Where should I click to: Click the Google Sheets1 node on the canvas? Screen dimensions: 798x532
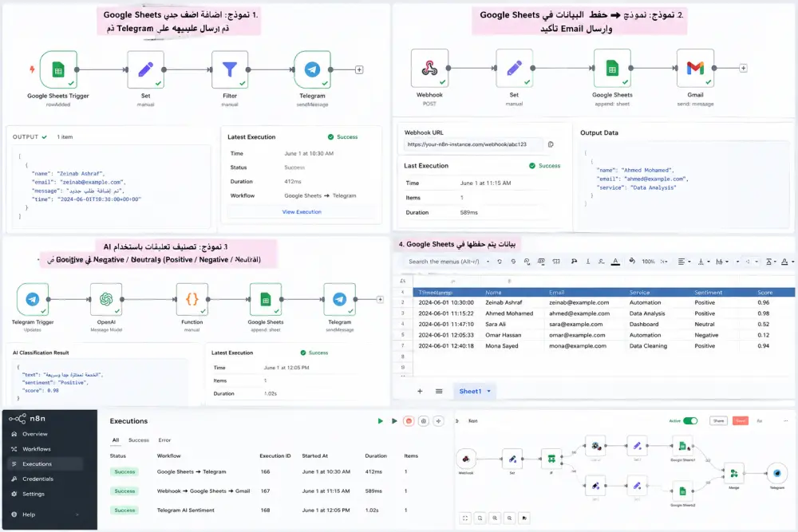coord(682,447)
